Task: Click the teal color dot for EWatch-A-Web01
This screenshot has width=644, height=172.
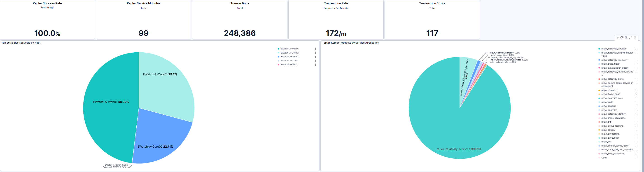Action: (278, 49)
